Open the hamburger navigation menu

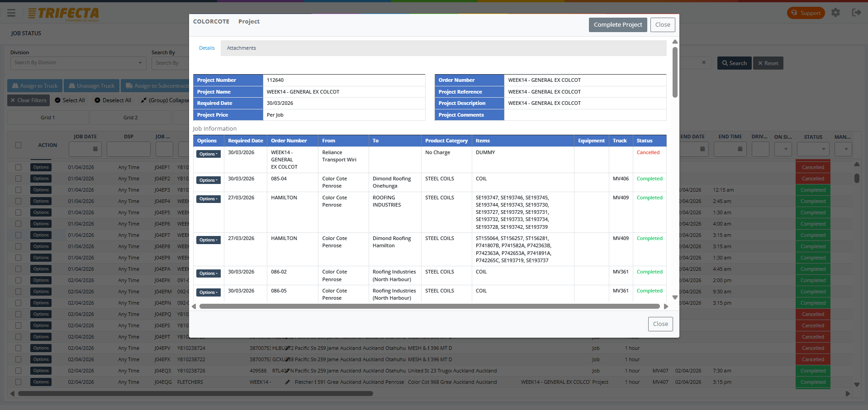pyautogui.click(x=11, y=13)
